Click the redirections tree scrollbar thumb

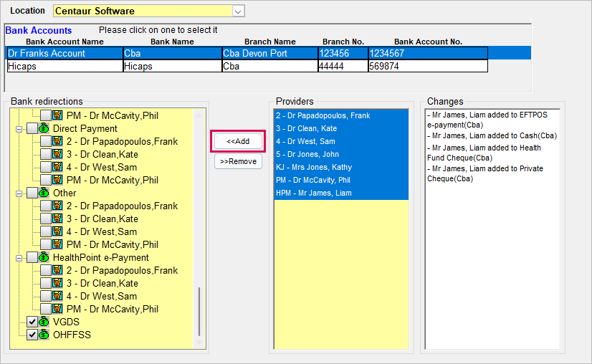coord(199,312)
